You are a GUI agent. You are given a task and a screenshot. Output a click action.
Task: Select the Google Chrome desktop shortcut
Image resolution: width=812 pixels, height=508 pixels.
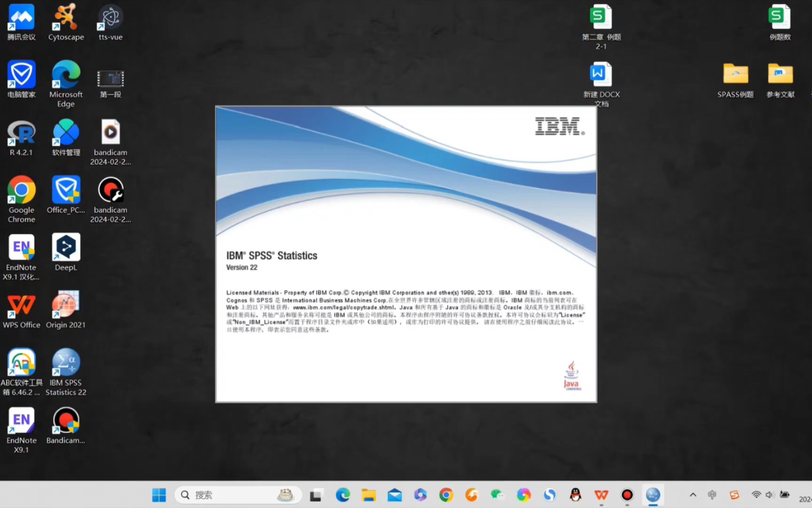click(x=22, y=199)
